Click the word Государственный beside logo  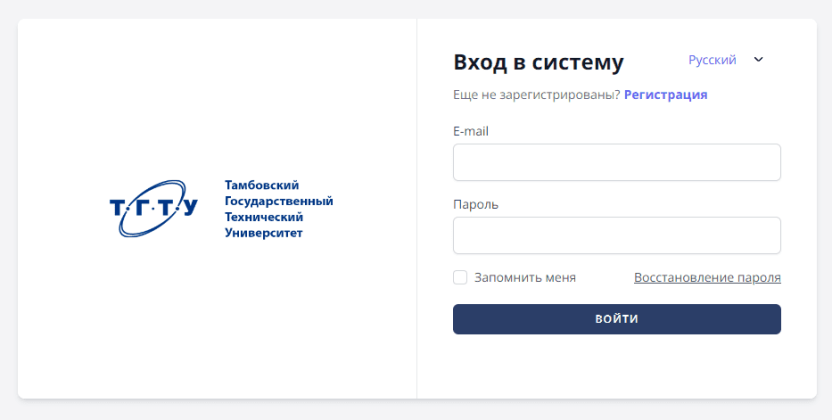coord(279,201)
